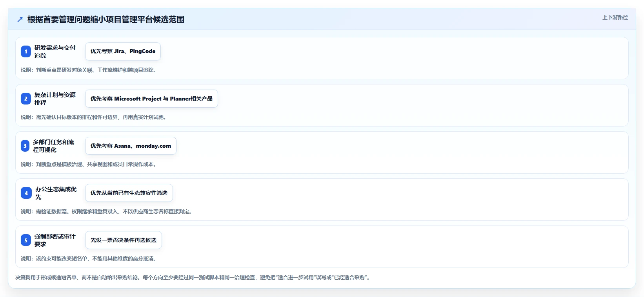Click step number badge 5
This screenshot has width=644, height=297.
pyautogui.click(x=26, y=240)
